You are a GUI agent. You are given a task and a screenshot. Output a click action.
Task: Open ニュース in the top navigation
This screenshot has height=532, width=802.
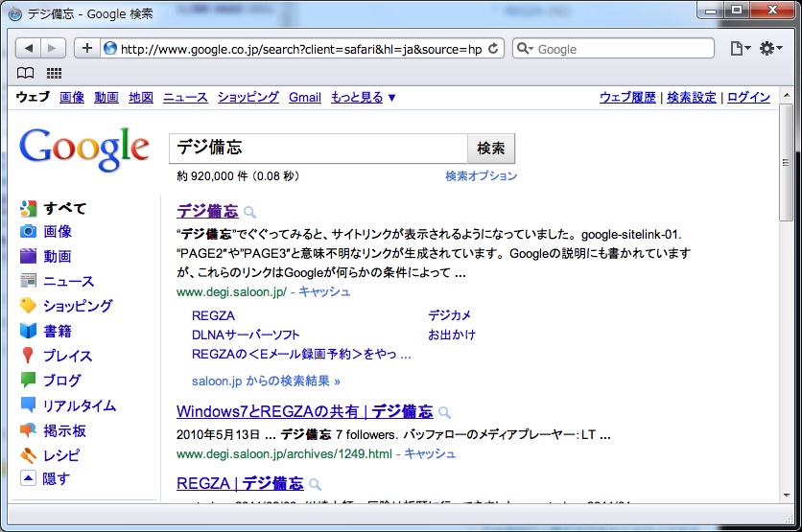(x=185, y=97)
